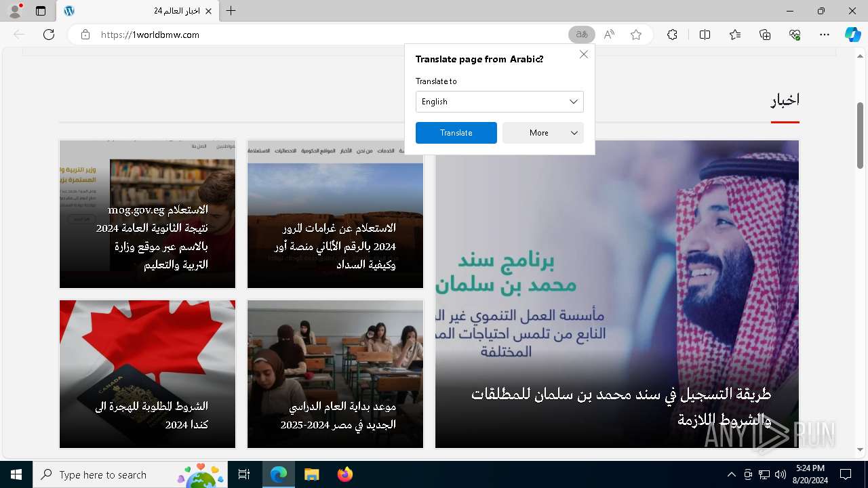
Task: Click the page vertical scrollbar thumb
Action: pyautogui.click(x=861, y=135)
